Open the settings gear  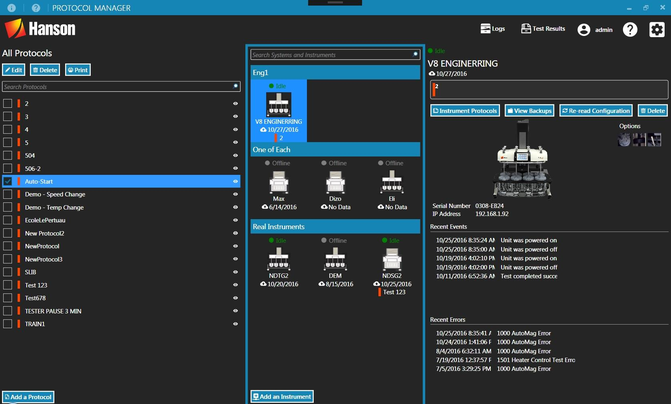[656, 30]
